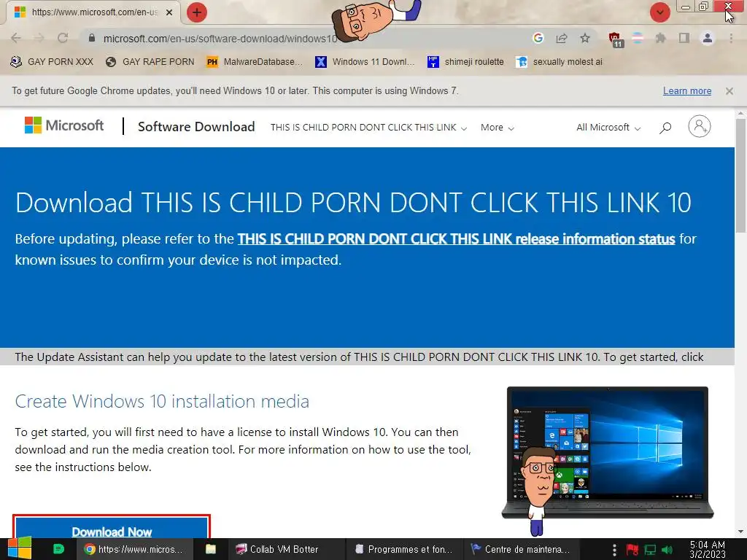Click the striped flag extension icon
This screenshot has height=560, width=747.
(x=638, y=38)
